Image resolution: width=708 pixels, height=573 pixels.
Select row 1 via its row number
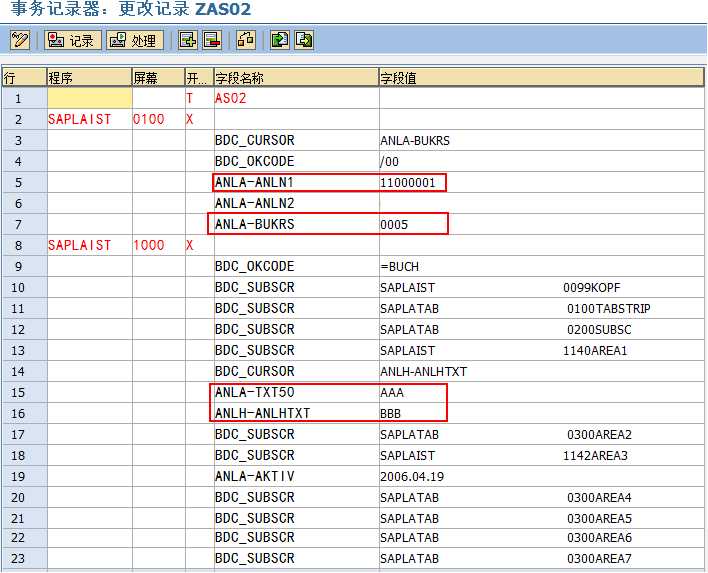tap(24, 98)
